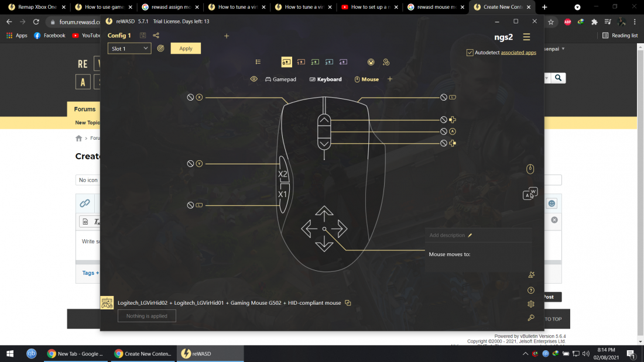The image size is (644, 362).
Task: Select the Shift layer 3 icon
Action: click(x=329, y=62)
